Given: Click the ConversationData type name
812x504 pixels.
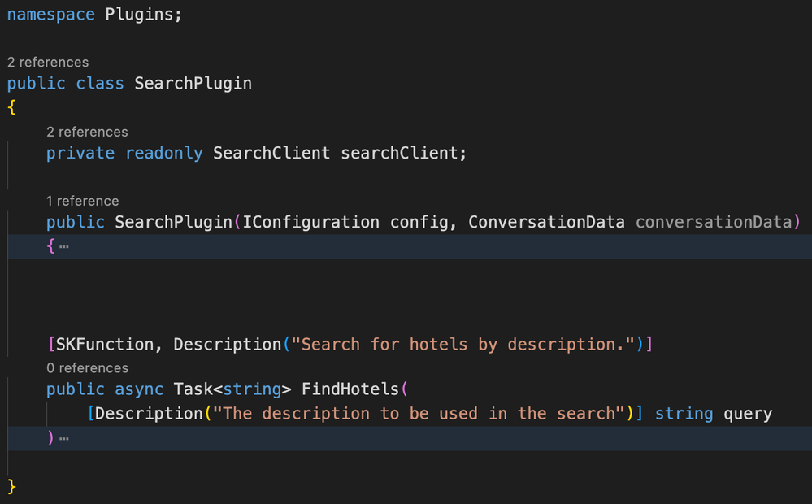Looking at the screenshot, I should [x=546, y=222].
